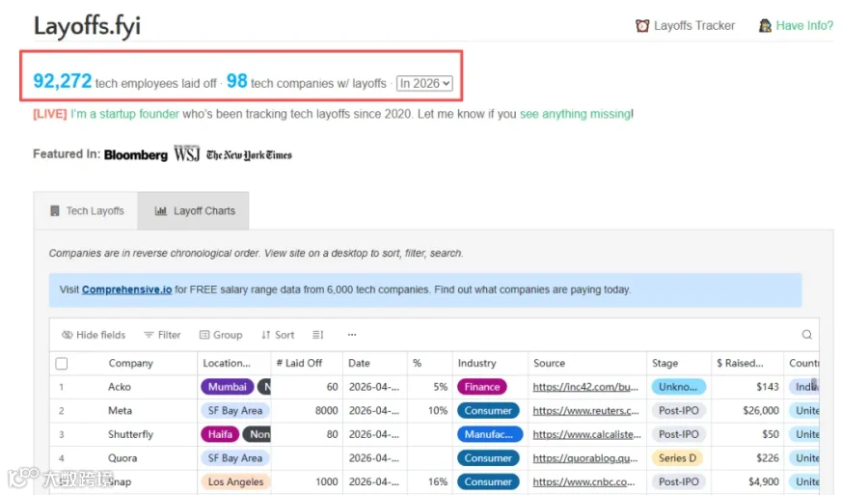Select the Shutterfly company cell
868x495 pixels.
pos(130,434)
